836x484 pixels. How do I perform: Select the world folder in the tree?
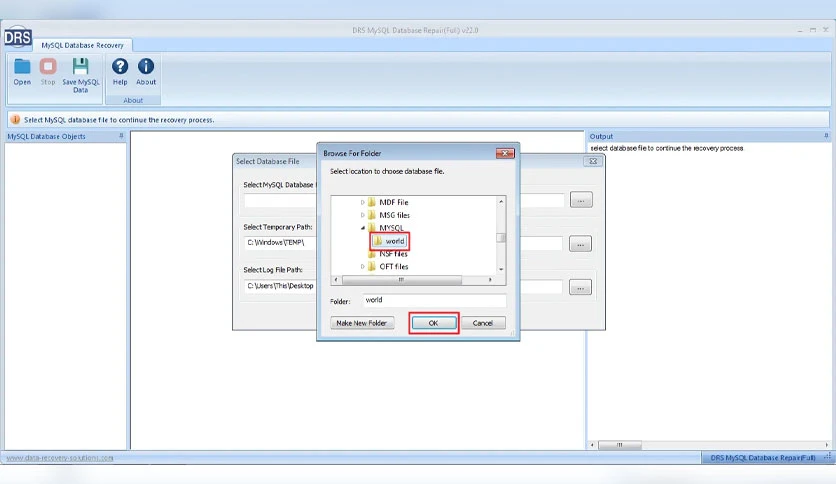390,241
